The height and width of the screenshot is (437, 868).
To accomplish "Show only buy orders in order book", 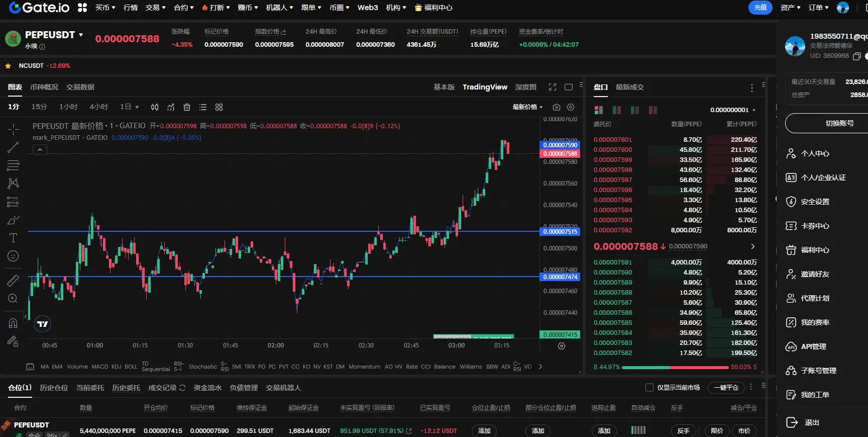I will point(635,110).
